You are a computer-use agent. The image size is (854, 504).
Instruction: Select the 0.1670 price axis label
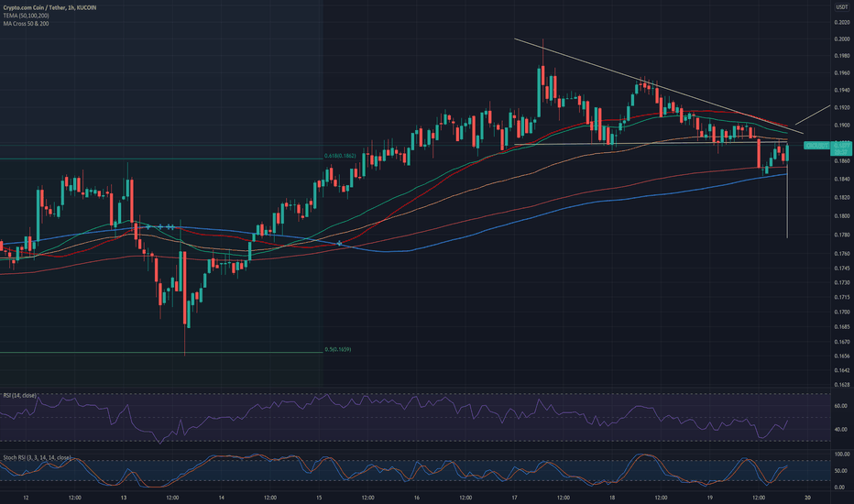[x=842, y=342]
